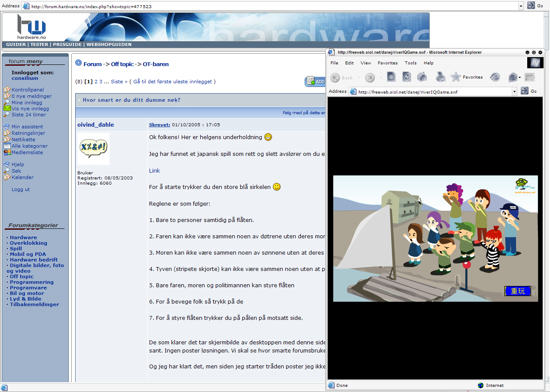Click the 'Programmering' forum category
550x392 pixels.
(32, 282)
